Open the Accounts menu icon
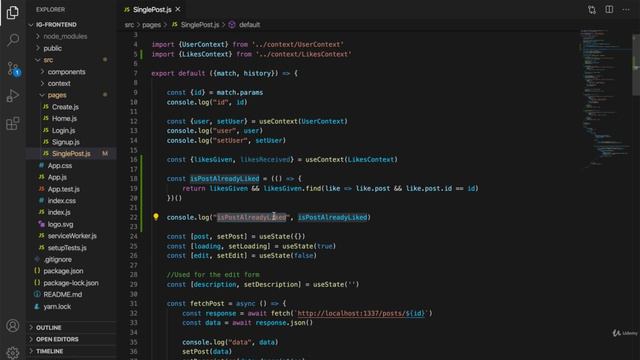 (x=13, y=326)
